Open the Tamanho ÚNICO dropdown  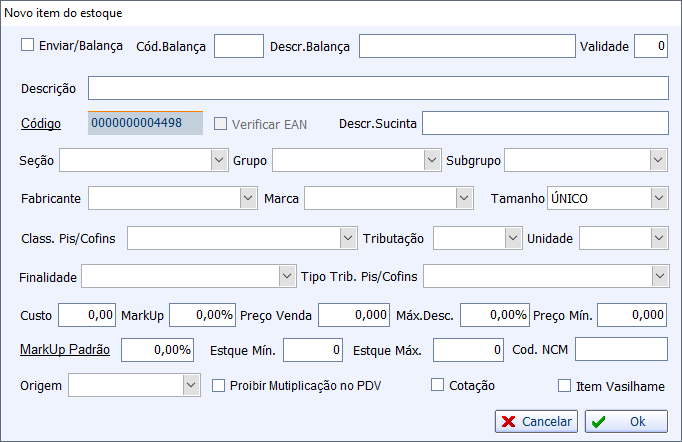pos(659,198)
